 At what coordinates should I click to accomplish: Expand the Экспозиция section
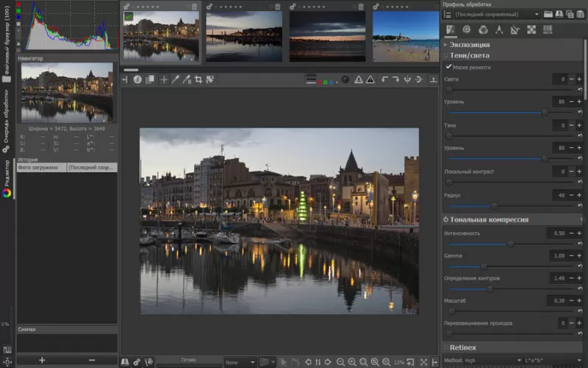pyautogui.click(x=446, y=45)
